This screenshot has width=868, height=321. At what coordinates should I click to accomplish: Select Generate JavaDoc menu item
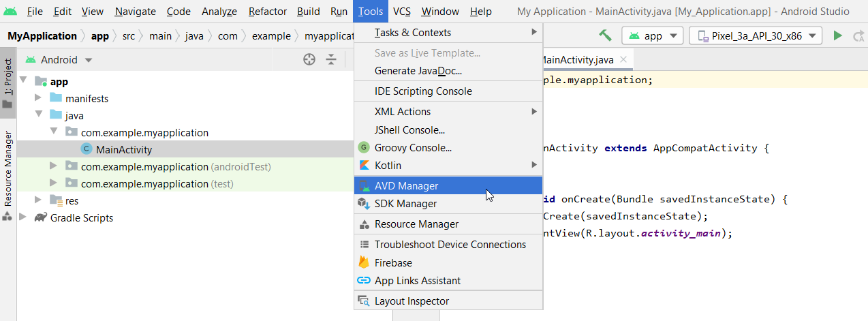coord(448,71)
